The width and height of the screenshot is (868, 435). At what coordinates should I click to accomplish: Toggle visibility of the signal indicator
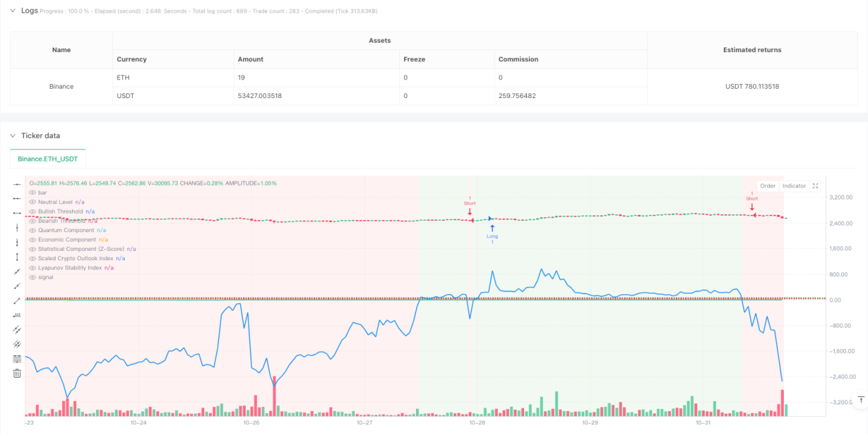click(33, 277)
